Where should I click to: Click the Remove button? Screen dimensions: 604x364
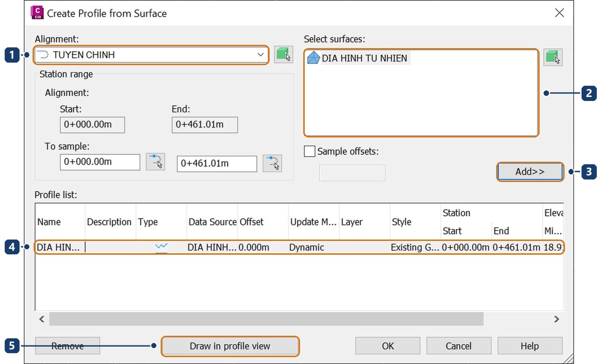tap(68, 346)
